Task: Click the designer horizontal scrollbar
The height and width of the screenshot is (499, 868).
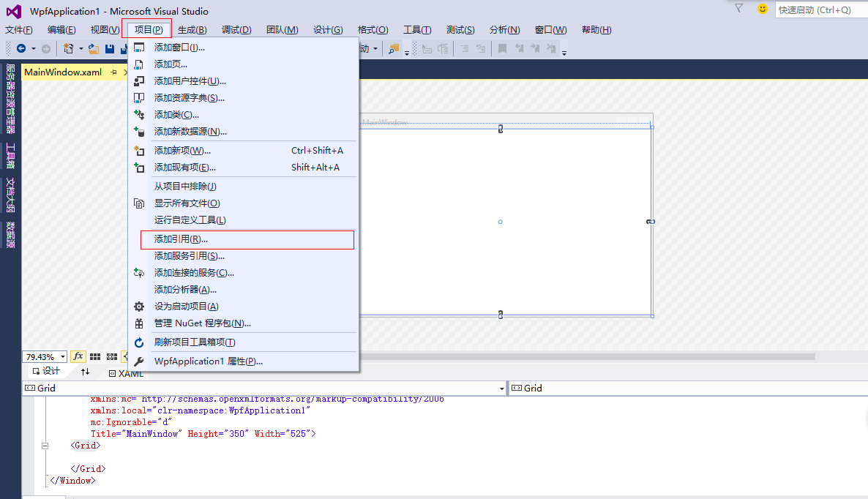Action: click(588, 357)
